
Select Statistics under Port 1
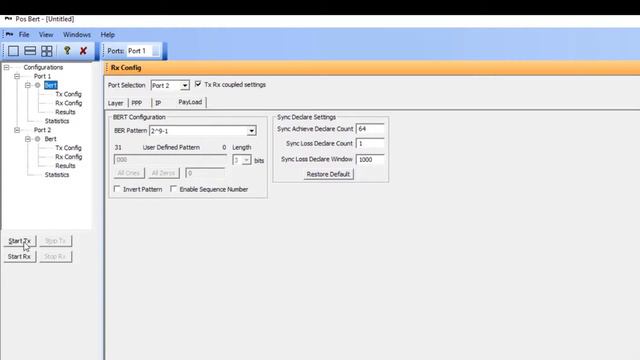[57, 121]
